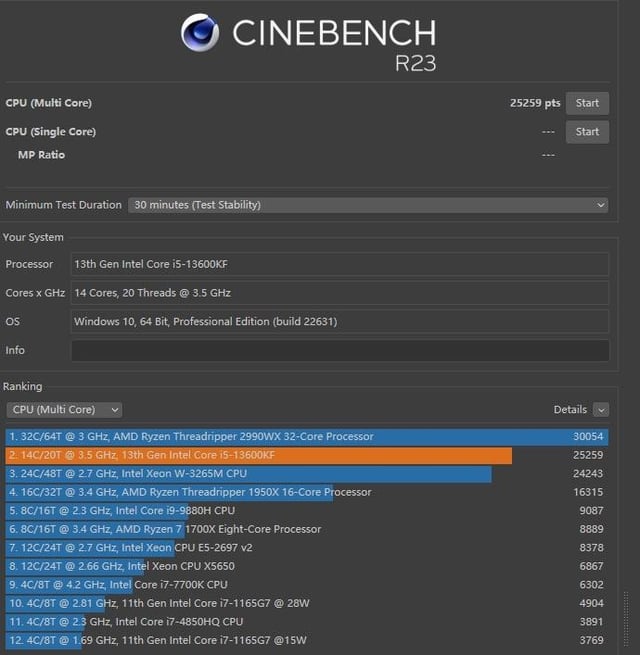Select ranking row Intel Core i9-9880H CPU
Image resolution: width=640 pixels, height=655 pixels.
tap(307, 510)
